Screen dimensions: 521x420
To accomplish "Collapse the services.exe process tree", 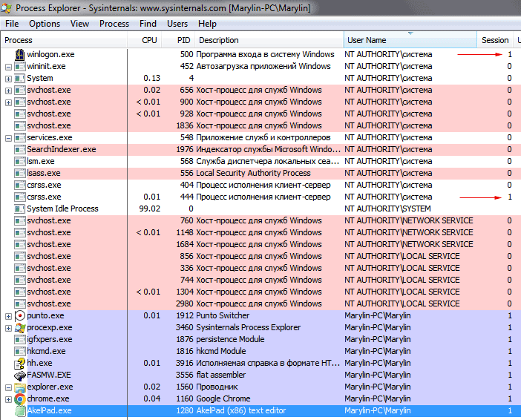I will click(x=8, y=137).
